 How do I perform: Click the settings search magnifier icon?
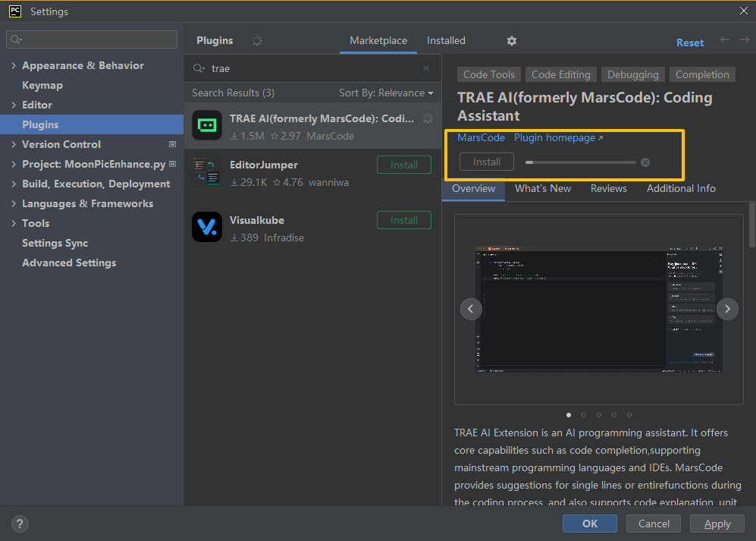pyautogui.click(x=17, y=39)
